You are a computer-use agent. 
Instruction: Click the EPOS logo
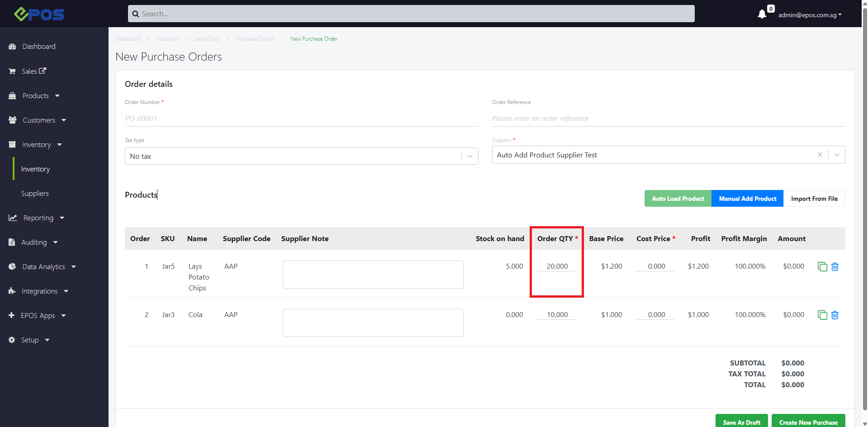coord(39,14)
